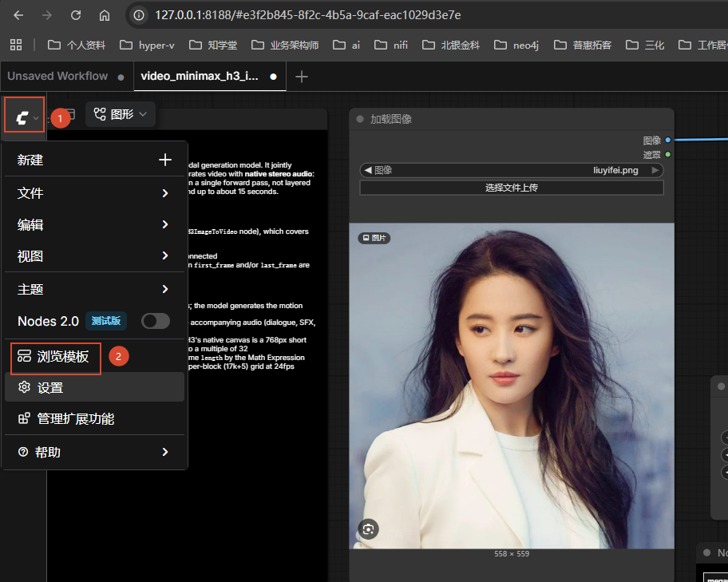Open the ai bookmark folder

point(346,45)
